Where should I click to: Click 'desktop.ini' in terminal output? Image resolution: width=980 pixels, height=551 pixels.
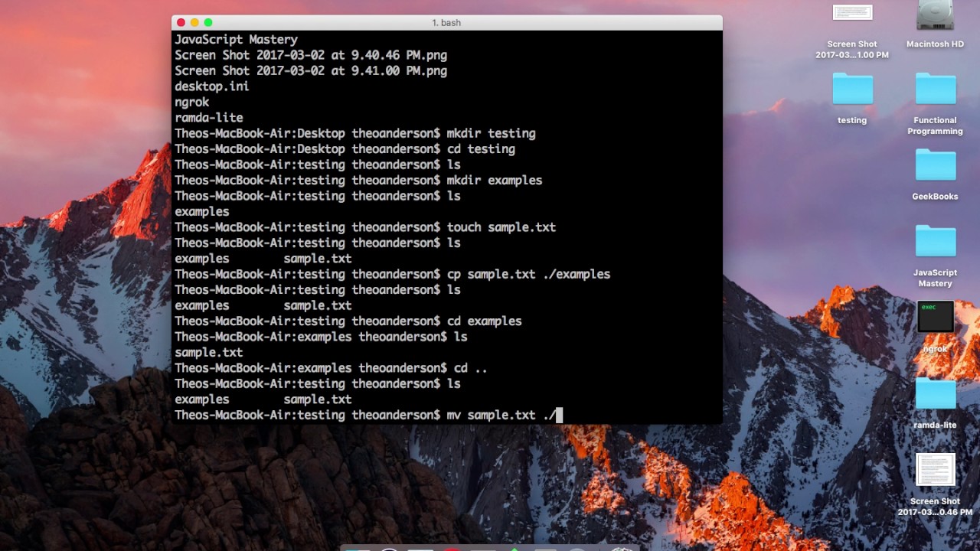[212, 86]
